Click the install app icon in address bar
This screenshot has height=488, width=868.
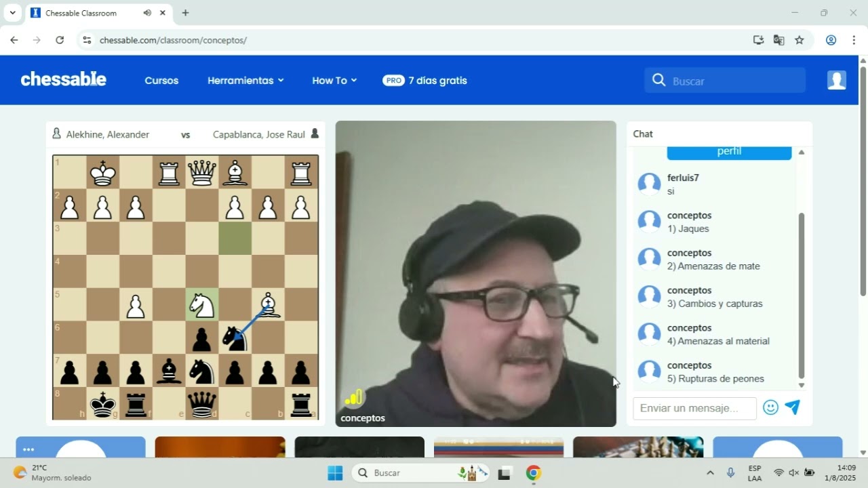(x=758, y=40)
